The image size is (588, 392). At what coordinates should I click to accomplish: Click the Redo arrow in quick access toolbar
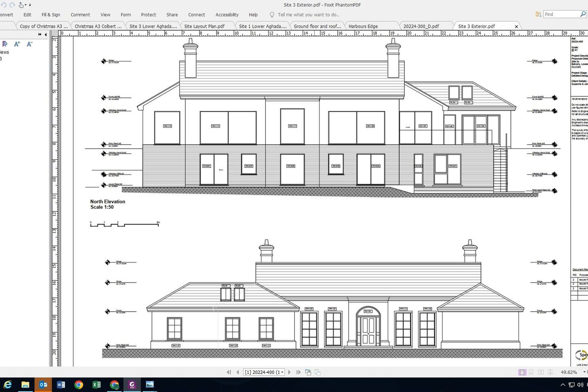(x=12, y=5)
